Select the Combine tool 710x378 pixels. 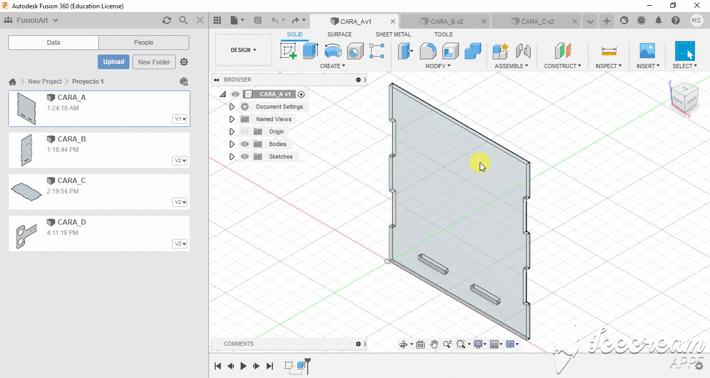473,51
